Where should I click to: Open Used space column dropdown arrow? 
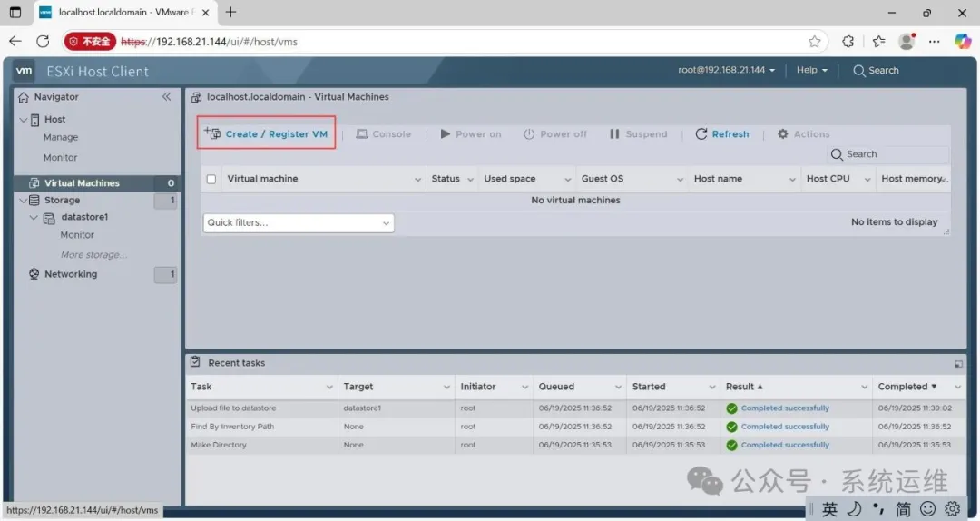tap(567, 180)
